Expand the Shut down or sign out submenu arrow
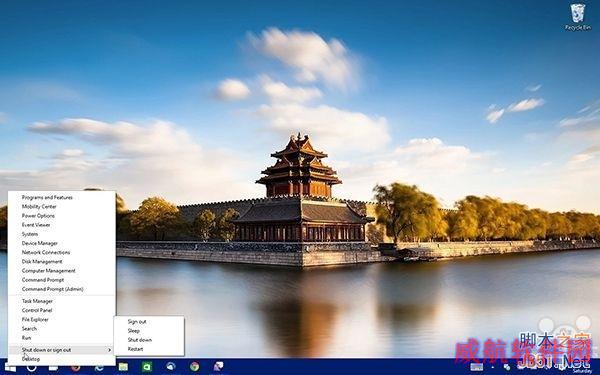Image resolution: width=600 pixels, height=375 pixels. coord(109,350)
